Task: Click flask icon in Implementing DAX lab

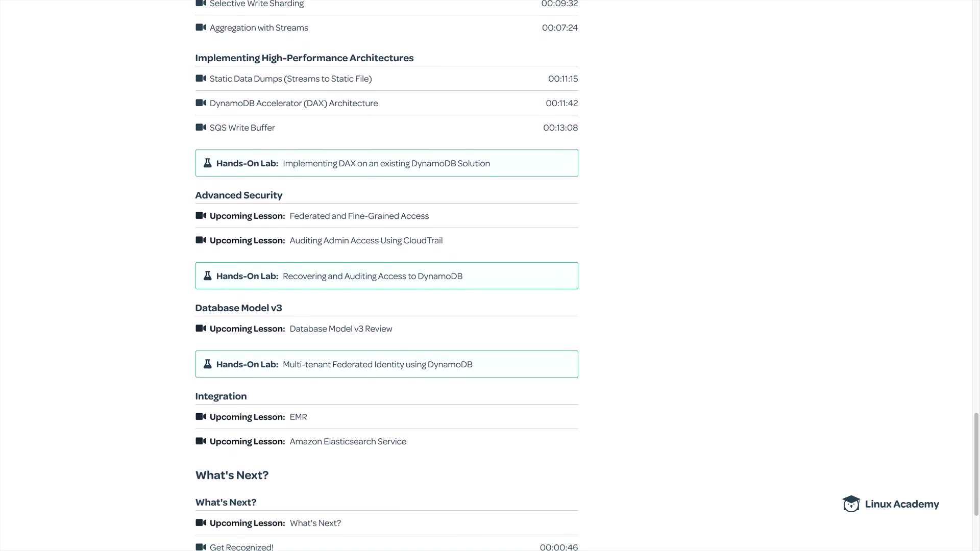Action: pyautogui.click(x=207, y=163)
